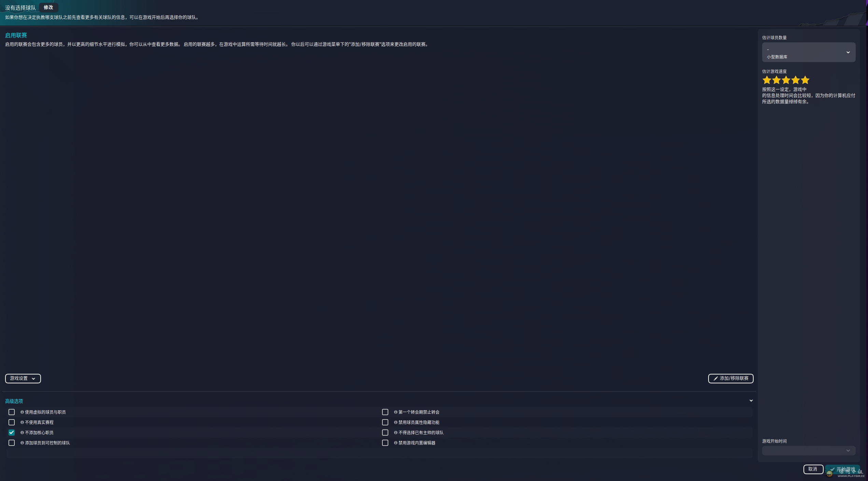Image resolution: width=868 pixels, height=481 pixels.
Task: Click the fifth game speed star
Action: click(805, 80)
